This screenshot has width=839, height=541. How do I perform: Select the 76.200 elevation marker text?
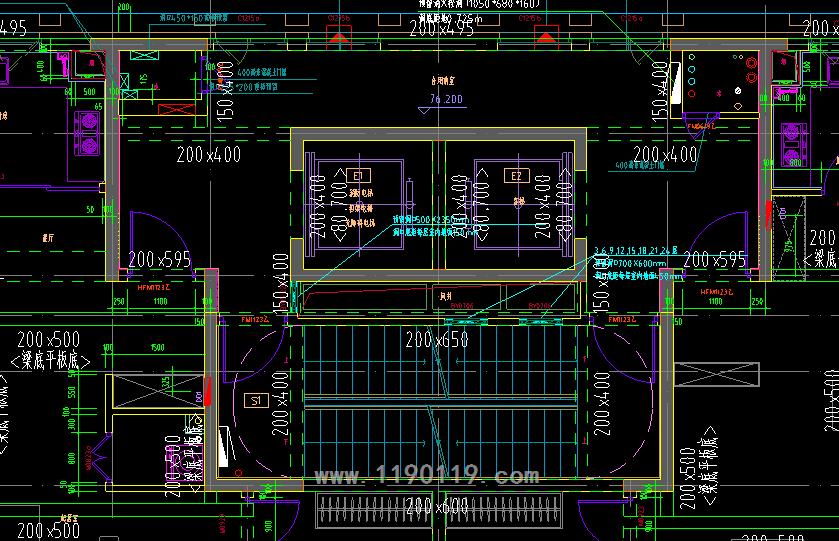click(x=446, y=99)
